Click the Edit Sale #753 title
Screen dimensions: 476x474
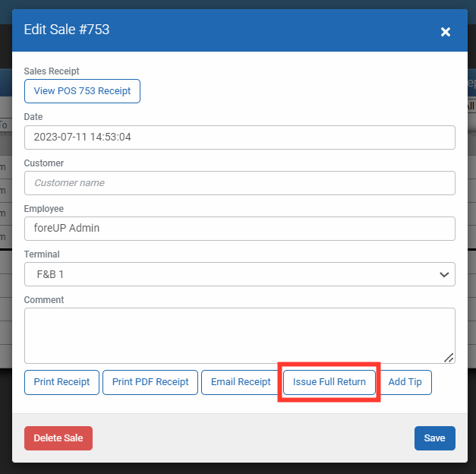67,30
